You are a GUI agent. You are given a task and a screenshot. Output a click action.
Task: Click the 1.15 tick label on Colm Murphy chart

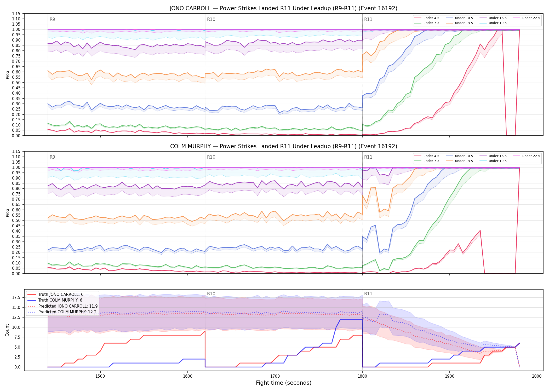coord(16,152)
